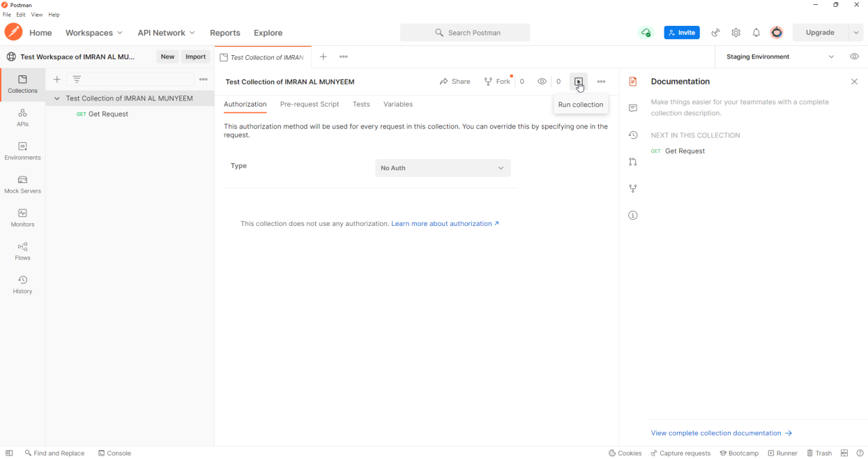
Task: Open the Flows sidebar panel
Action: click(x=22, y=252)
